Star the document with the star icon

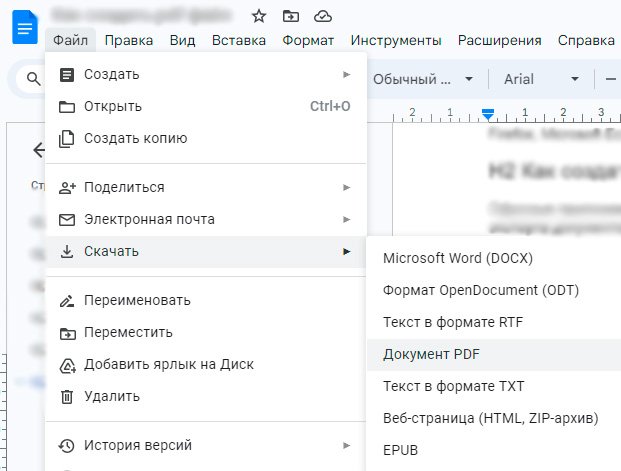[x=259, y=16]
